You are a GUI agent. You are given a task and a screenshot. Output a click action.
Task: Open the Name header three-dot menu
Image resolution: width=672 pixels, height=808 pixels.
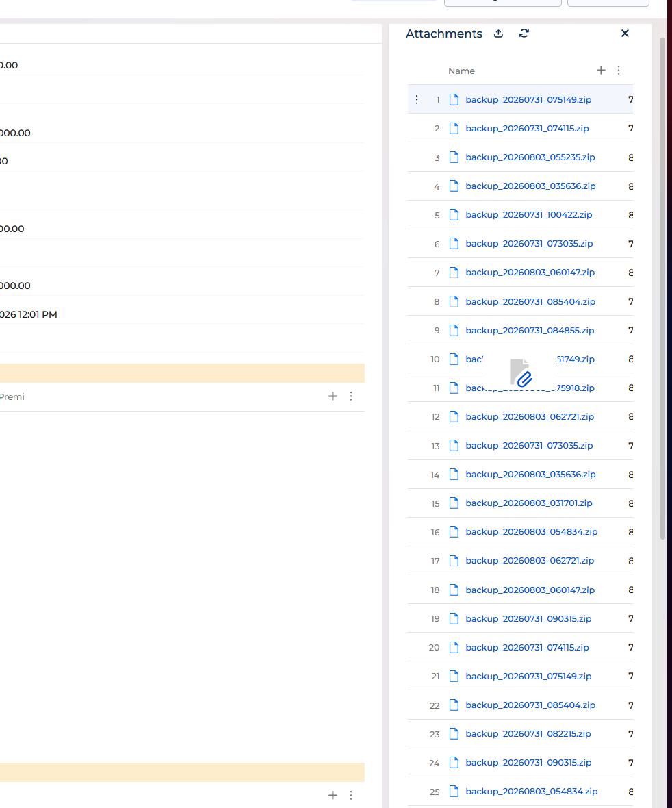click(619, 70)
